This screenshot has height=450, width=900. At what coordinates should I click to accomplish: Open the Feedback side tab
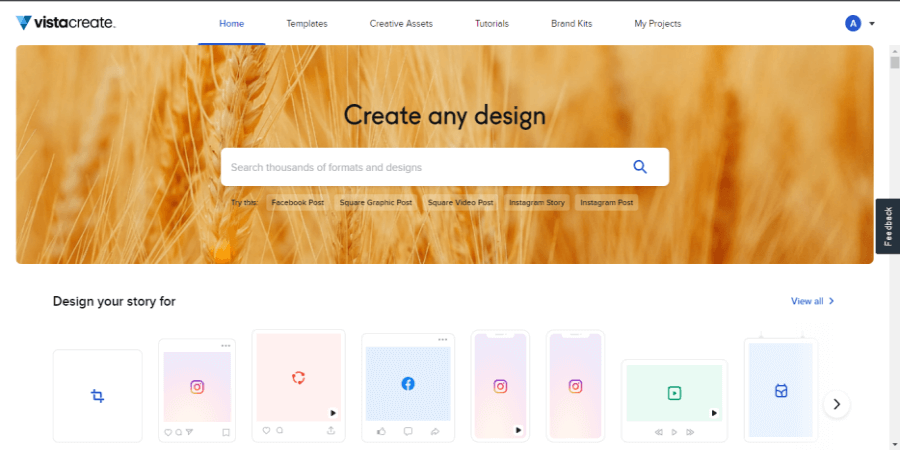pyautogui.click(x=887, y=226)
